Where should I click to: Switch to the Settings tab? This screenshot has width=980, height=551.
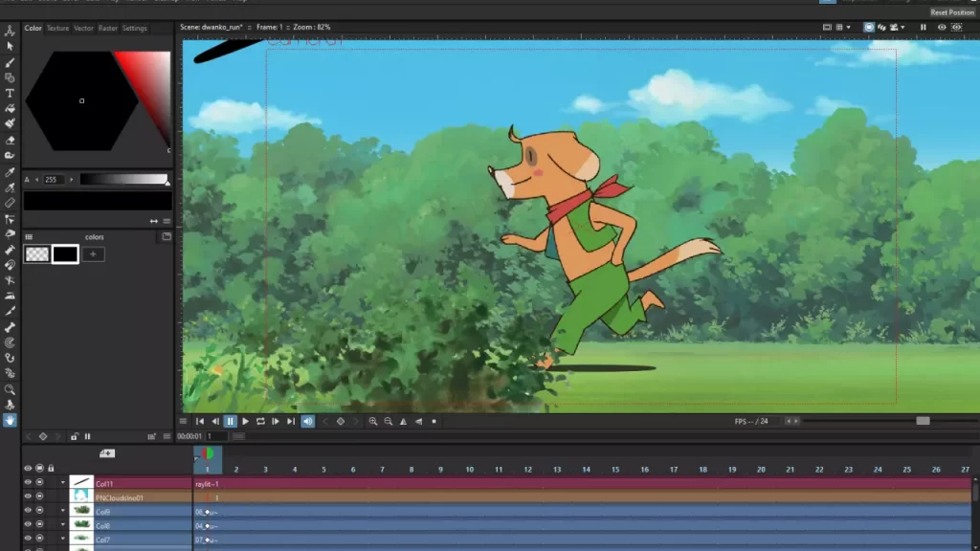coord(134,28)
